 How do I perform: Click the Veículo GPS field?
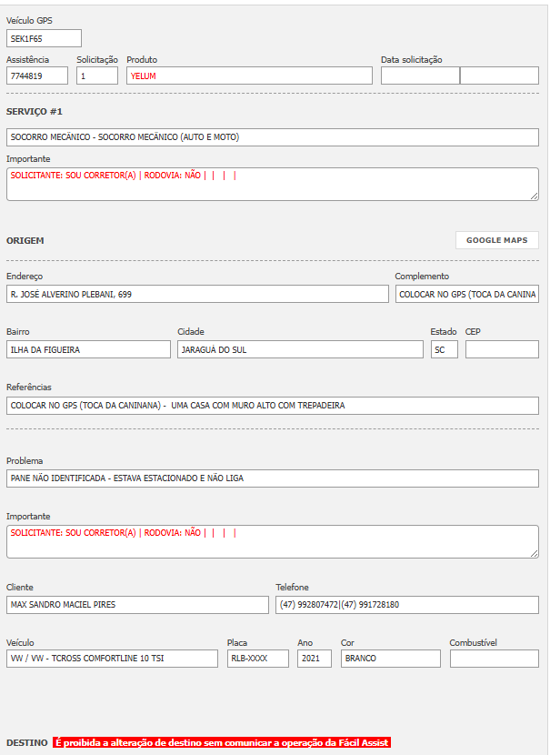click(x=44, y=38)
